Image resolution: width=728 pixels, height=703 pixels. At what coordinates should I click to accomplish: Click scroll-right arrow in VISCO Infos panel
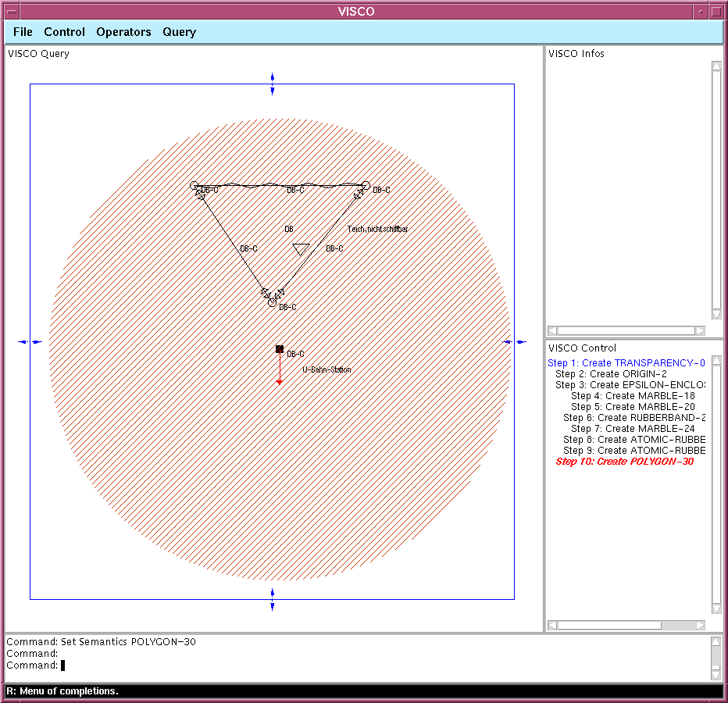(x=700, y=330)
